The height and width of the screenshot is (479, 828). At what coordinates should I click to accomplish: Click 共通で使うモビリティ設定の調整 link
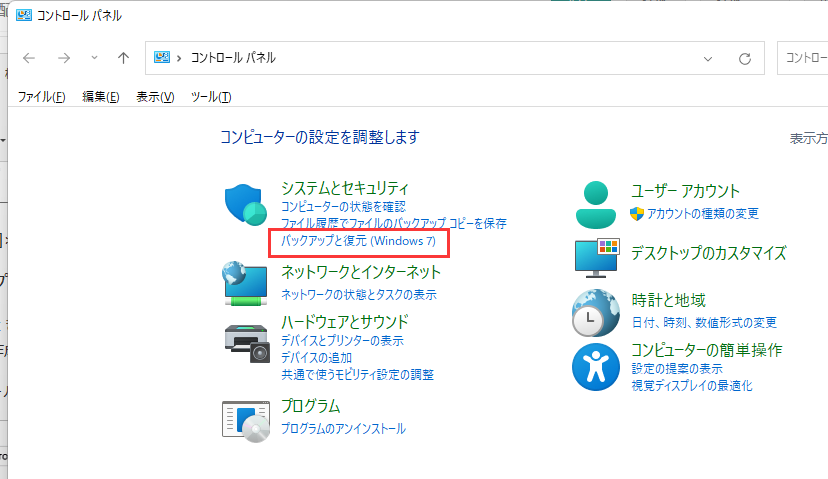(x=357, y=374)
